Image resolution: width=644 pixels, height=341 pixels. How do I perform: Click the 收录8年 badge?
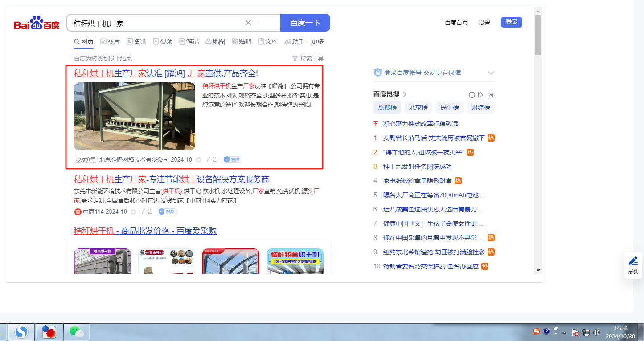(x=86, y=159)
